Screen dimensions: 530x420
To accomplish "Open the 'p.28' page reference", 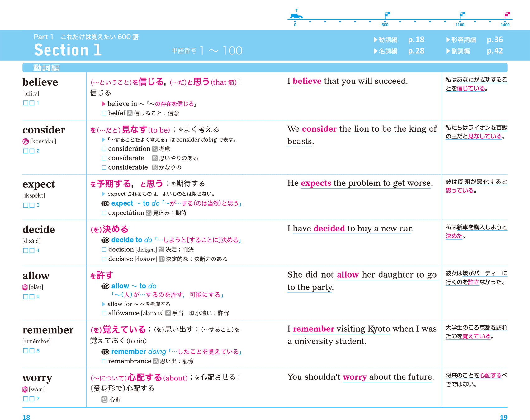I will coord(416,51).
